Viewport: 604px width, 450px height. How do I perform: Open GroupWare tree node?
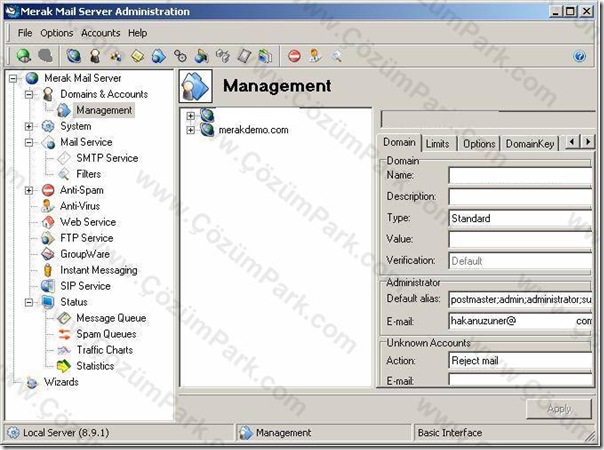tap(85, 254)
